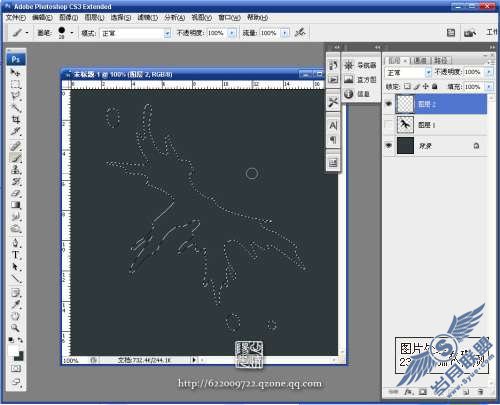Viewport: 500px width, 405px height.
Task: Open layer fill 填充 arrow
Action: coord(489,87)
